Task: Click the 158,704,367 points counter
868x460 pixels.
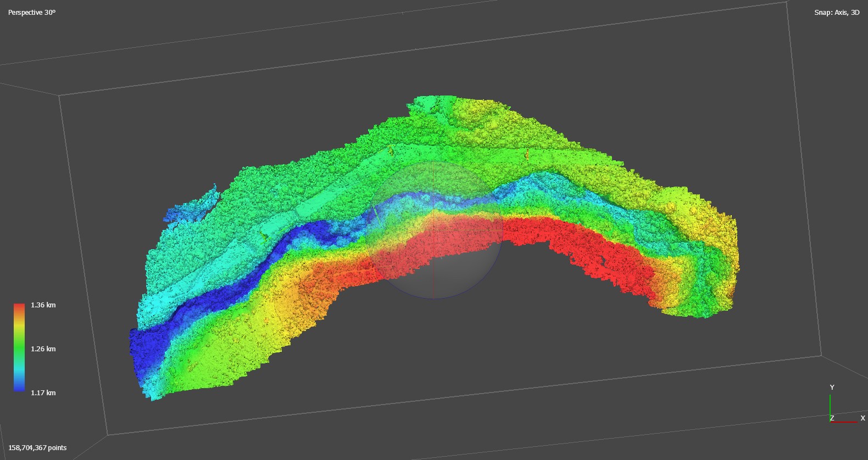Action: pos(37,447)
